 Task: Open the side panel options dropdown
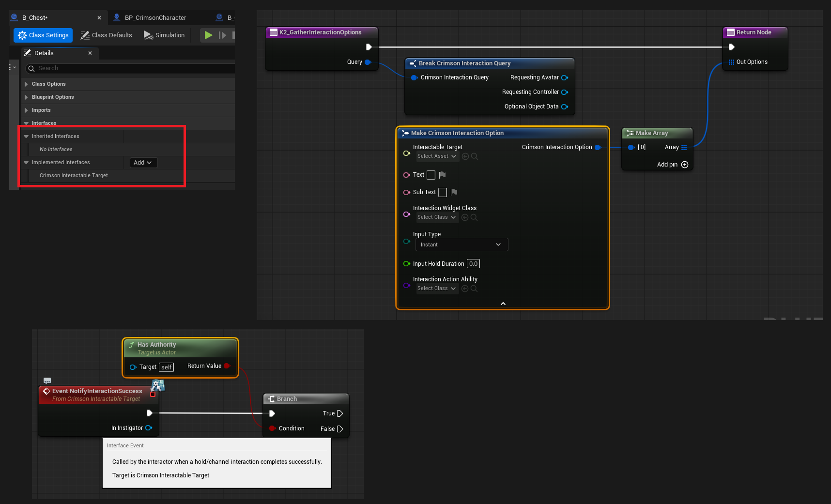click(13, 67)
